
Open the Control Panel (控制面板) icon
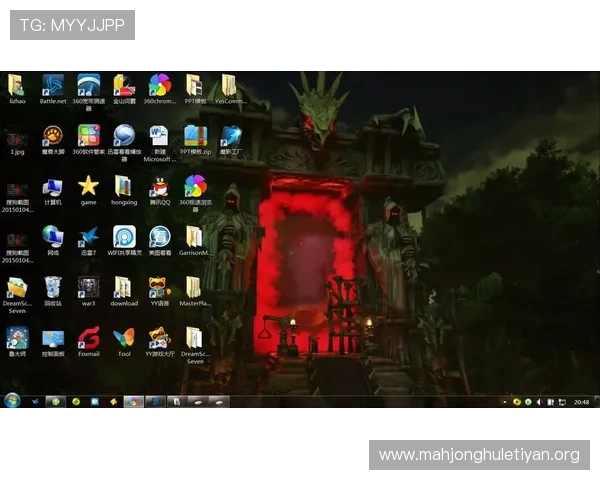53,338
